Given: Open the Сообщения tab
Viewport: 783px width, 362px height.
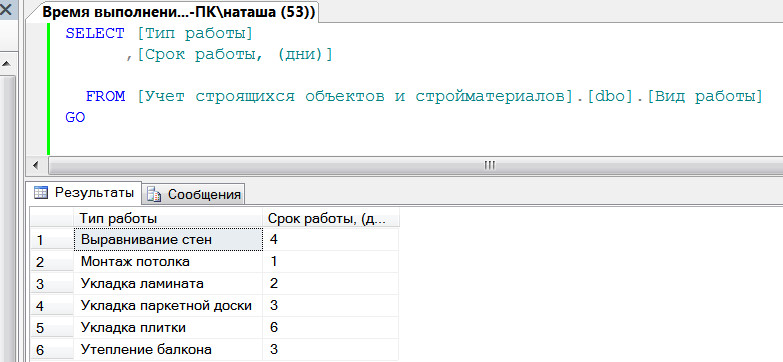Looking at the screenshot, I should coord(194,194).
